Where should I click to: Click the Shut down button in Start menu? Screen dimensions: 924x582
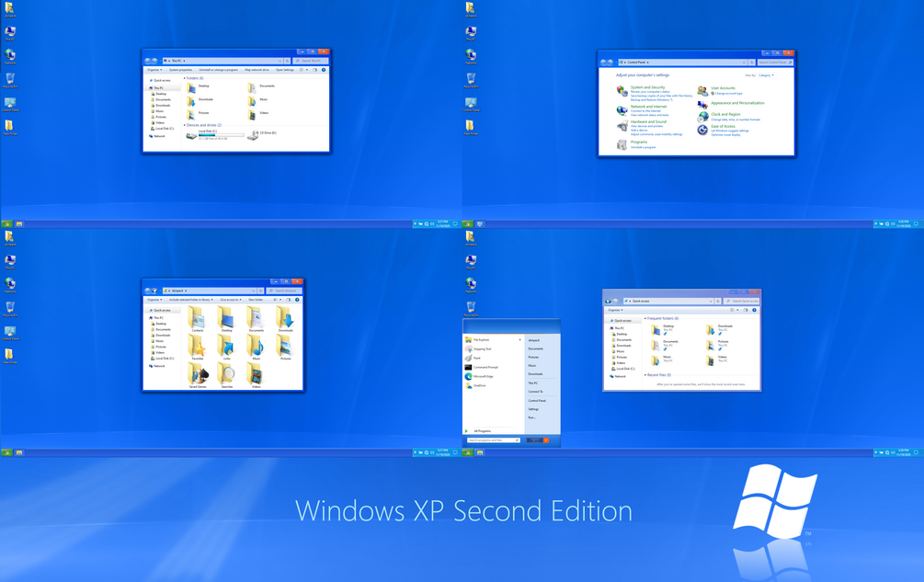[535, 440]
